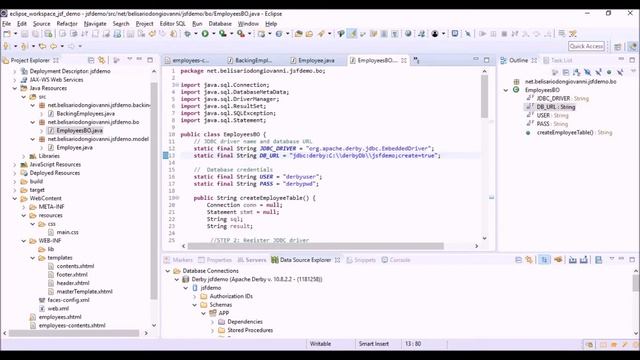Screen dimensions: 640x360
Task: Click Smart Insert in the status bar
Action: click(373, 344)
